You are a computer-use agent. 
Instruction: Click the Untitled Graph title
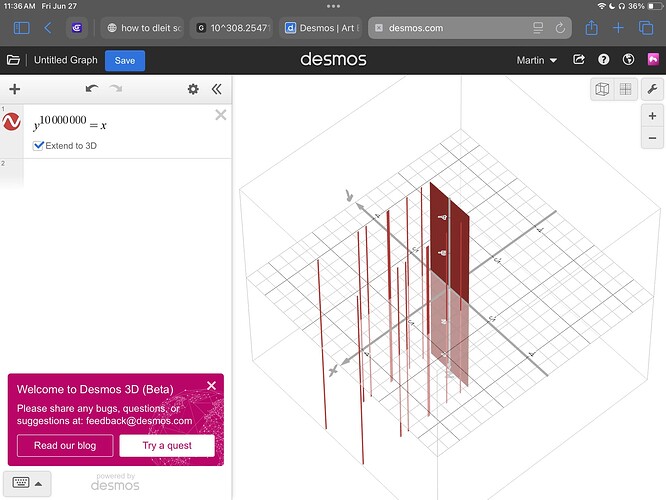(66, 60)
